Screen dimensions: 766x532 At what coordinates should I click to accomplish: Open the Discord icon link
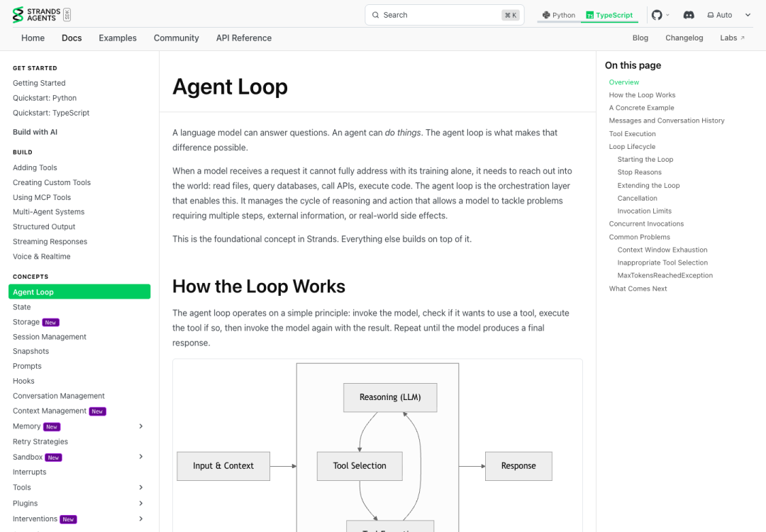coord(688,15)
